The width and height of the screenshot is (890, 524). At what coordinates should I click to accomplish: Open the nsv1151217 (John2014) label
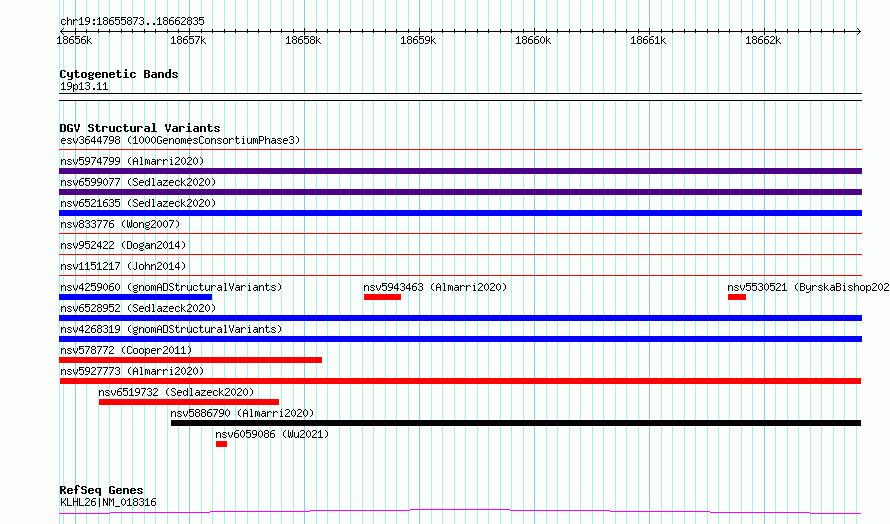click(x=123, y=266)
